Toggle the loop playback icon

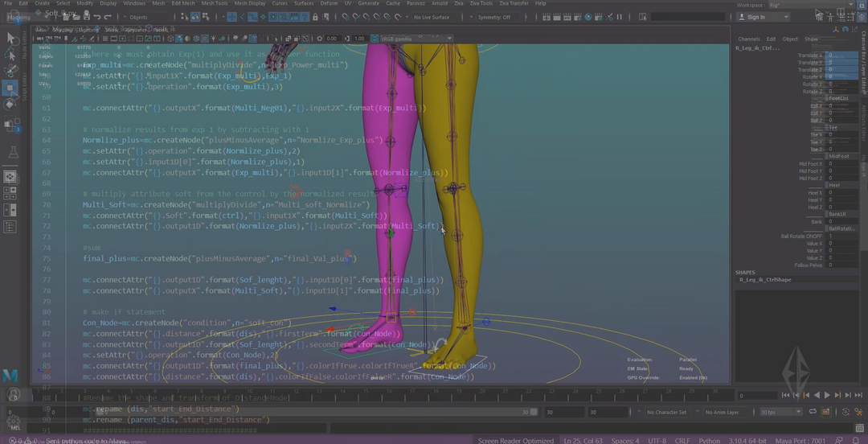[813, 412]
